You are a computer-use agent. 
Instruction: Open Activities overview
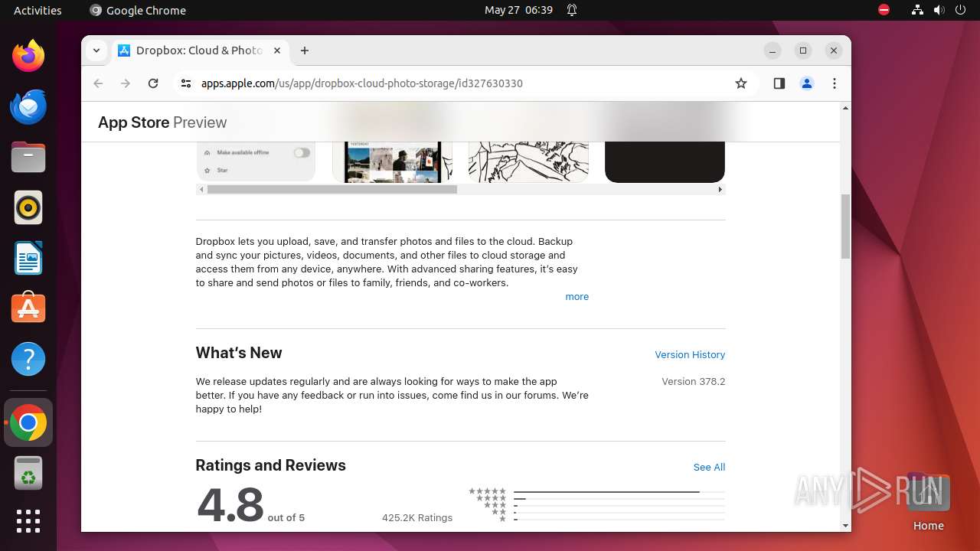[38, 10]
